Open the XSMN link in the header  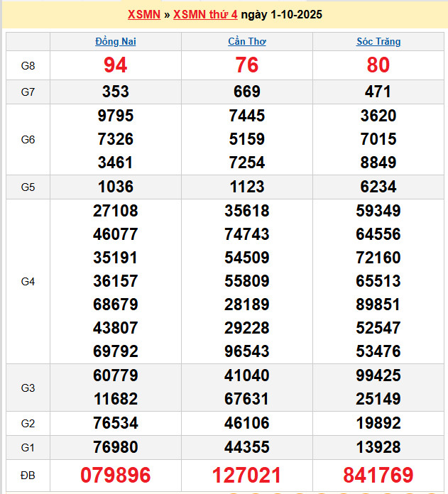(x=143, y=14)
